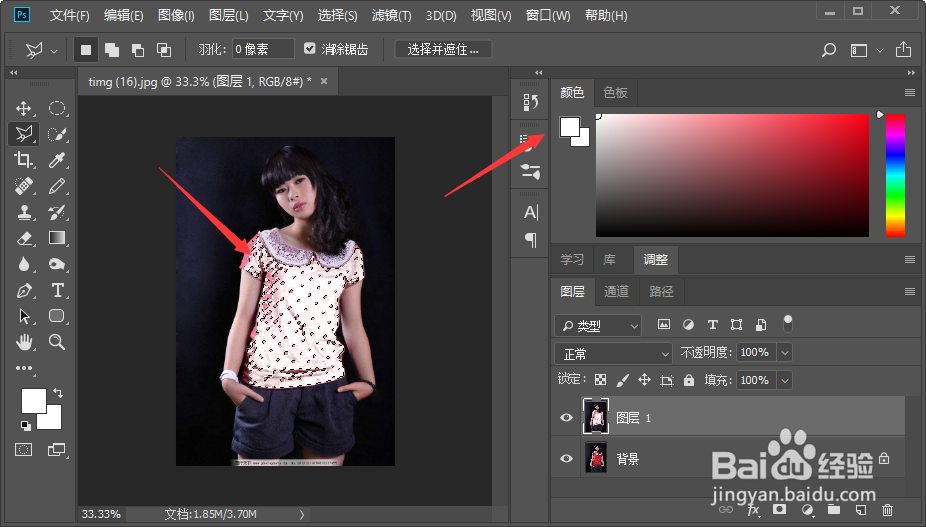Create a new layer
Image resolution: width=926 pixels, height=527 pixels.
[860, 509]
